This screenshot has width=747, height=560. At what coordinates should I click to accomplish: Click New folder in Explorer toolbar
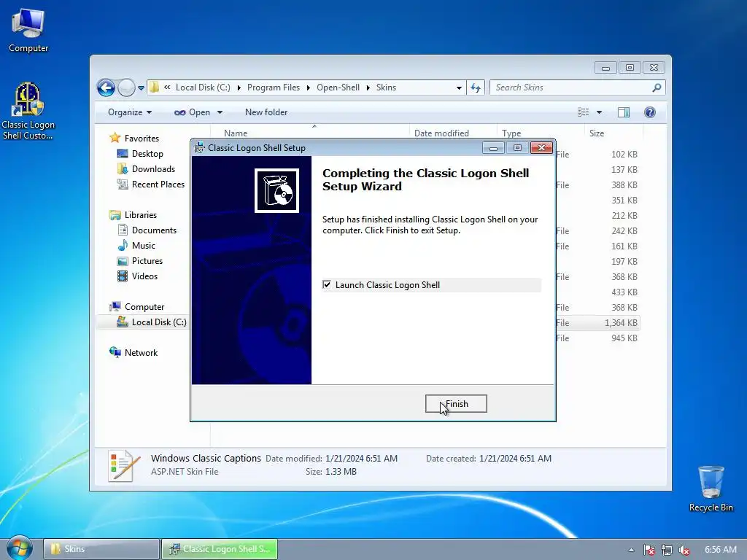click(x=266, y=112)
